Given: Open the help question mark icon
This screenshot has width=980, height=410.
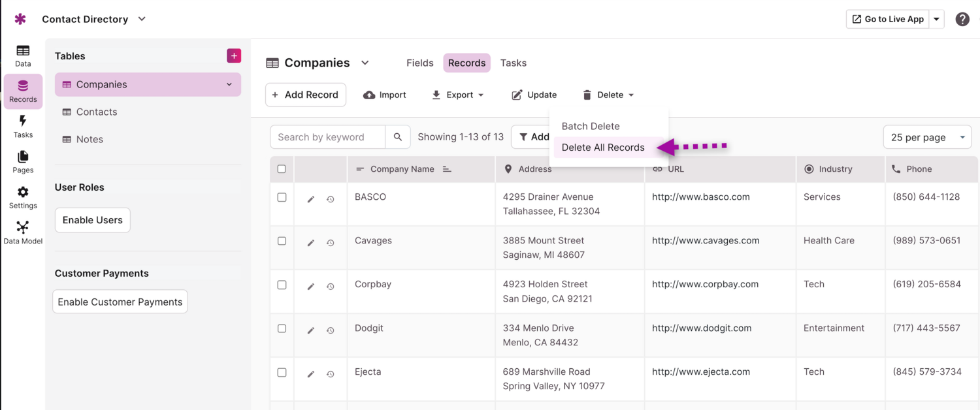Looking at the screenshot, I should tap(962, 20).
